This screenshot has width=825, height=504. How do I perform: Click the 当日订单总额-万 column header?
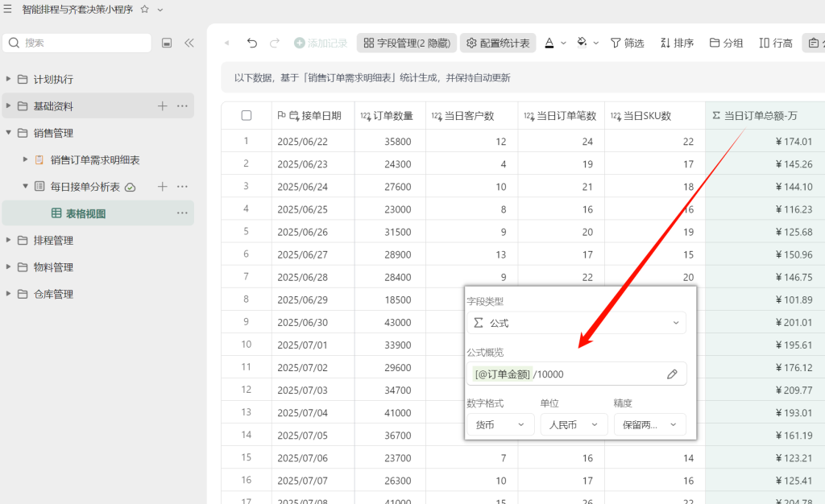coord(765,116)
